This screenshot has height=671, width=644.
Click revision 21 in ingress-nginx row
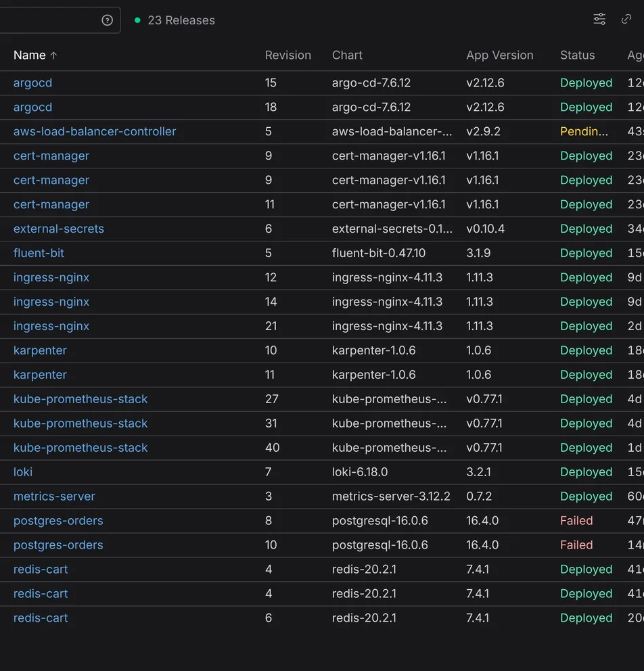click(x=271, y=326)
